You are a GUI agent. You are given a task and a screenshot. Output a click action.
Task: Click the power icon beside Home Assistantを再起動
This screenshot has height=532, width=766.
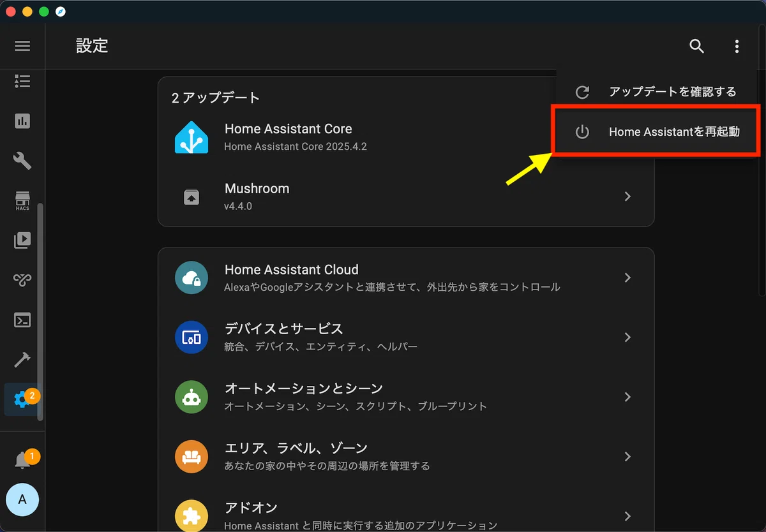tap(582, 132)
